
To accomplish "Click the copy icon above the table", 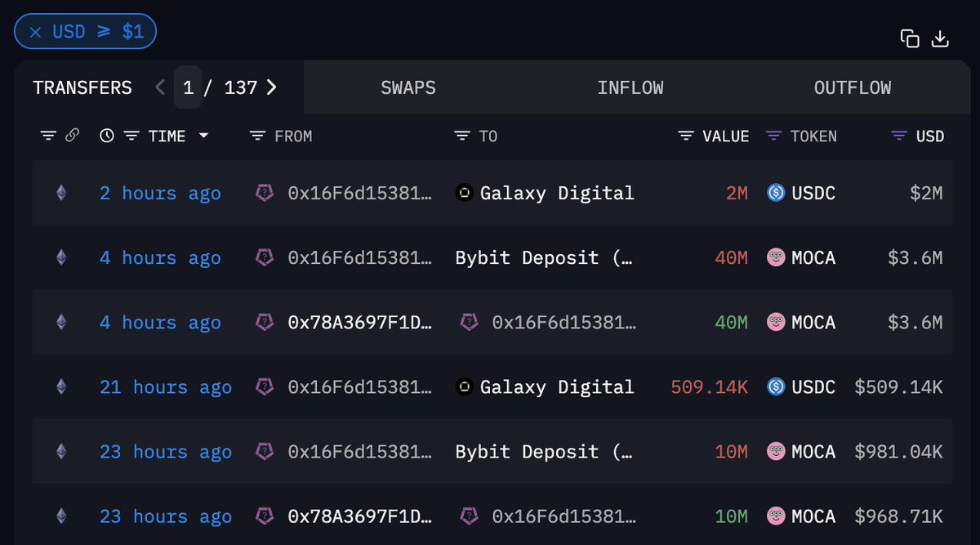I will [x=910, y=38].
